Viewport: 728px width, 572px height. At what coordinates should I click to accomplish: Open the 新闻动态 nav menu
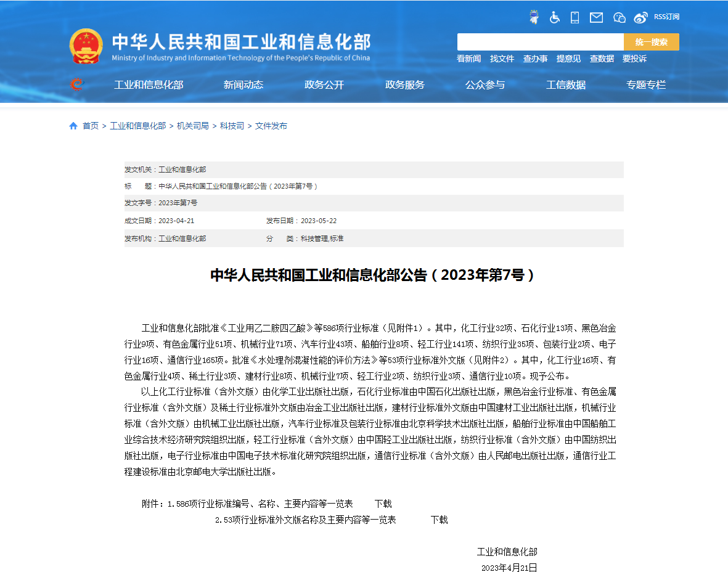click(243, 84)
